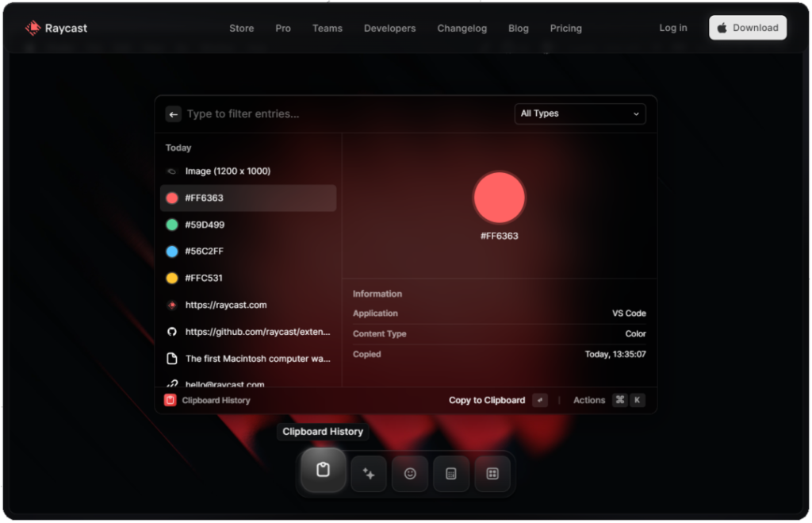Select 'The first Macintosh computer' entry
The width and height of the screenshot is (812, 523).
[248, 359]
